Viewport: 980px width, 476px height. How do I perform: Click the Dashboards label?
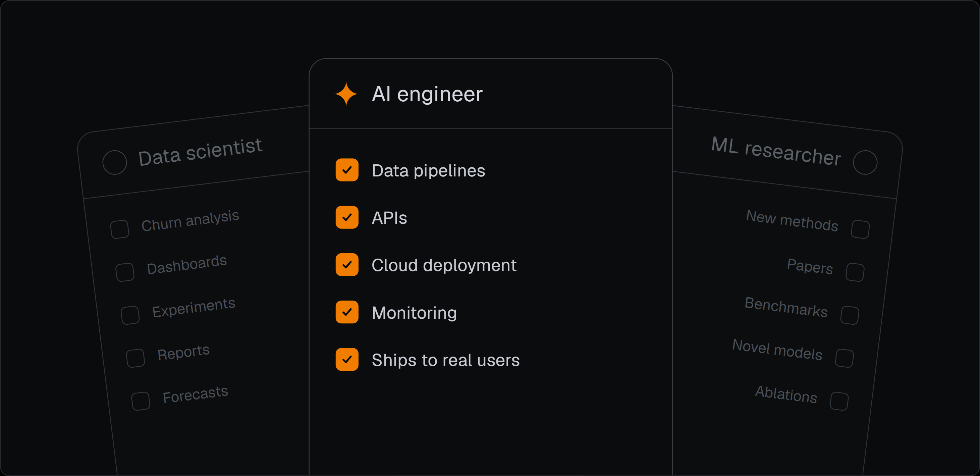click(x=187, y=264)
